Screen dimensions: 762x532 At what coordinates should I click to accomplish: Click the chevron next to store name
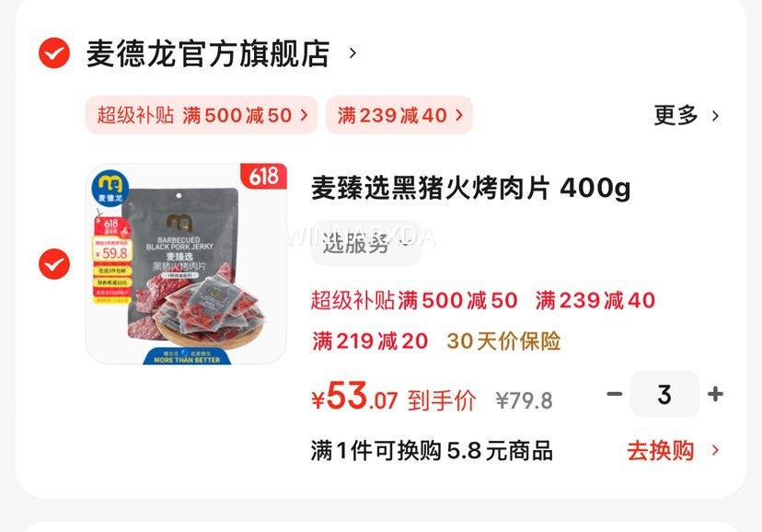click(352, 53)
